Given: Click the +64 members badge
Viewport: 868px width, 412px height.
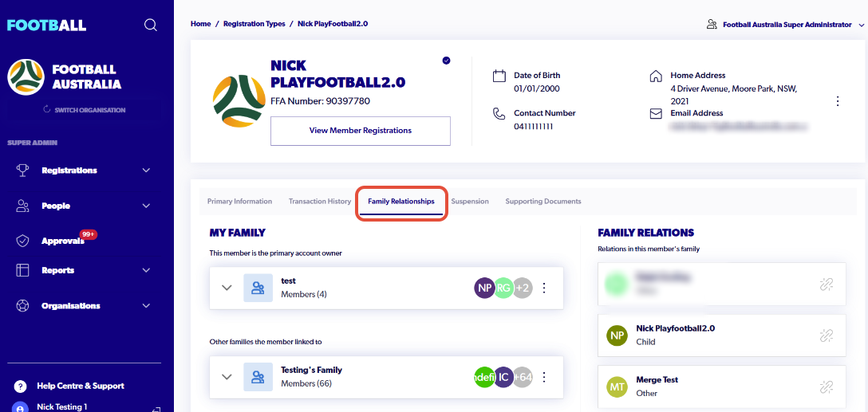Looking at the screenshot, I should (523, 377).
